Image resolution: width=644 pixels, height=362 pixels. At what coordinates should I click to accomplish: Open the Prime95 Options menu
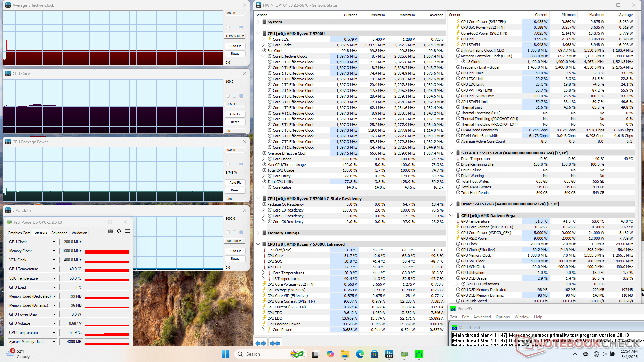click(502, 317)
